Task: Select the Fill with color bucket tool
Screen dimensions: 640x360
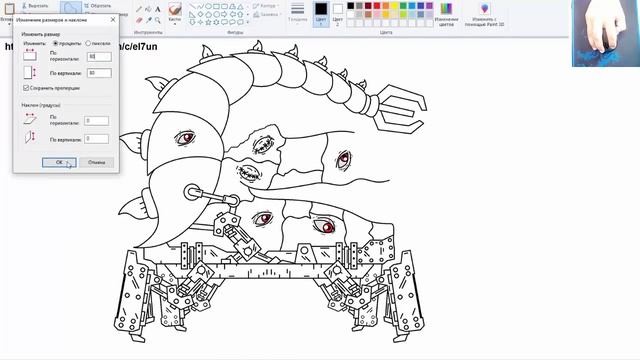Action: point(149,9)
